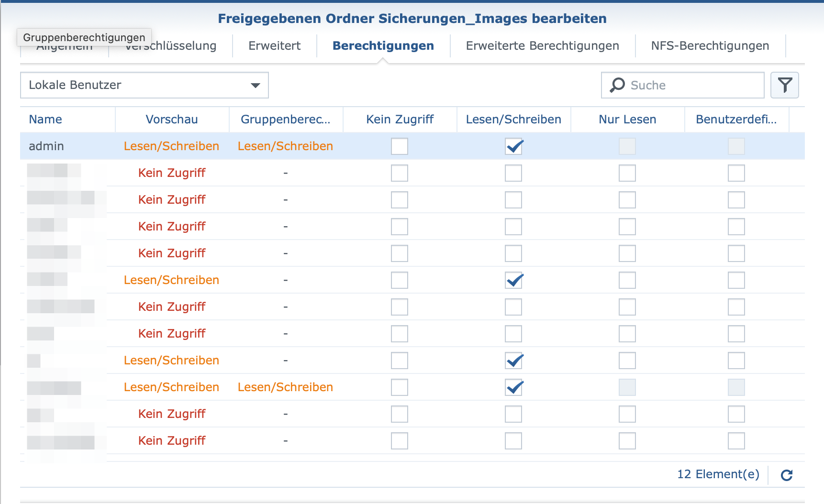
Task: Click the Gruppenberechtigungen column header
Action: 286,120
